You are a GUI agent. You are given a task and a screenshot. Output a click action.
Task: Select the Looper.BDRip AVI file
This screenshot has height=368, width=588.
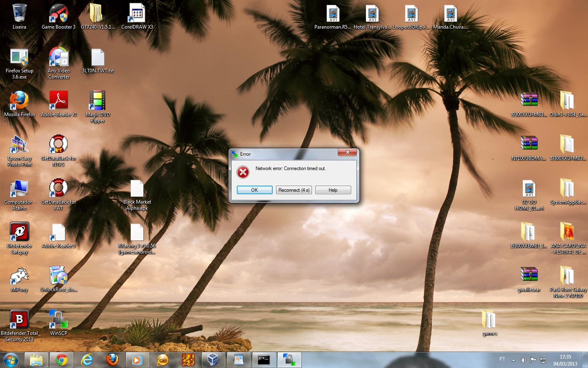click(411, 16)
